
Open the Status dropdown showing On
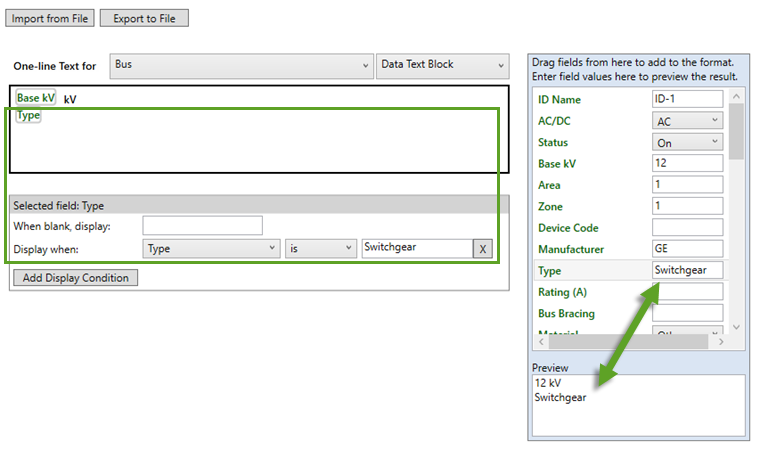click(x=686, y=143)
